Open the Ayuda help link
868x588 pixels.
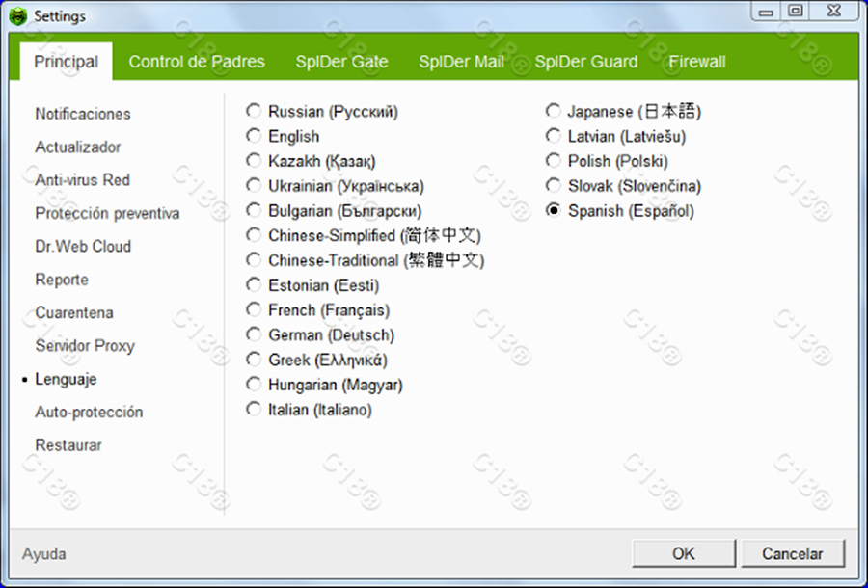pyautogui.click(x=44, y=554)
